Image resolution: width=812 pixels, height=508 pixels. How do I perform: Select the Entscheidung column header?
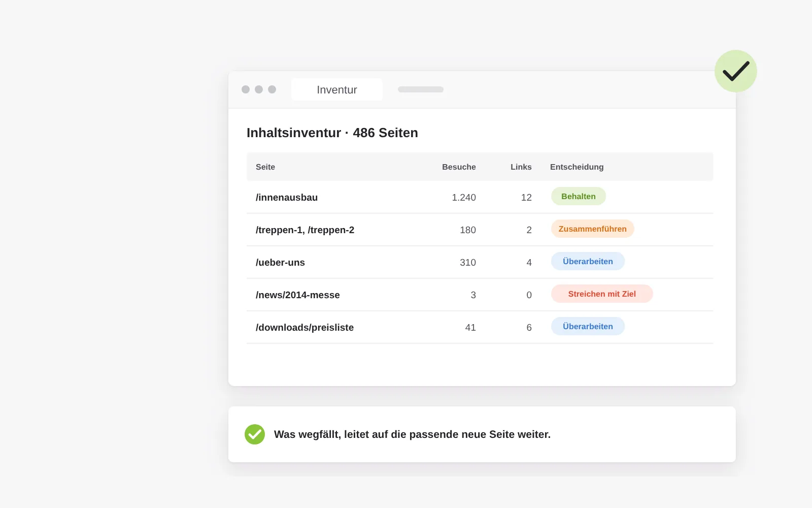tap(577, 167)
